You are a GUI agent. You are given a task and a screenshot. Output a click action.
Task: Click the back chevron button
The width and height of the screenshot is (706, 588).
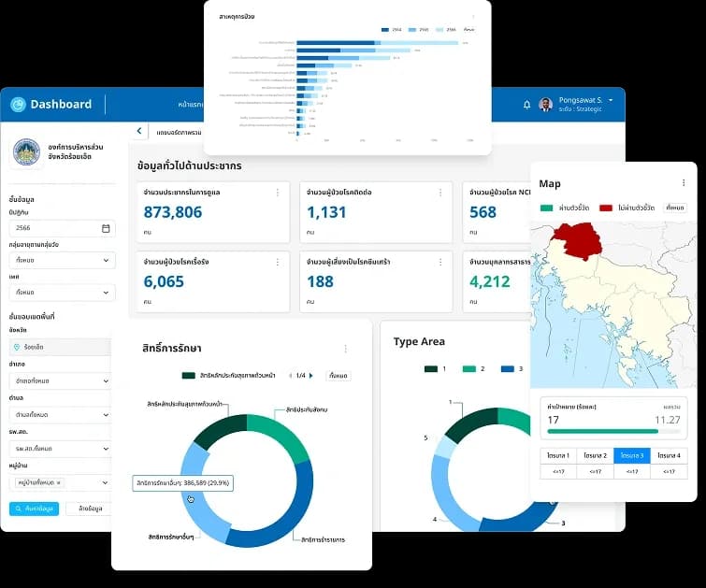click(139, 131)
